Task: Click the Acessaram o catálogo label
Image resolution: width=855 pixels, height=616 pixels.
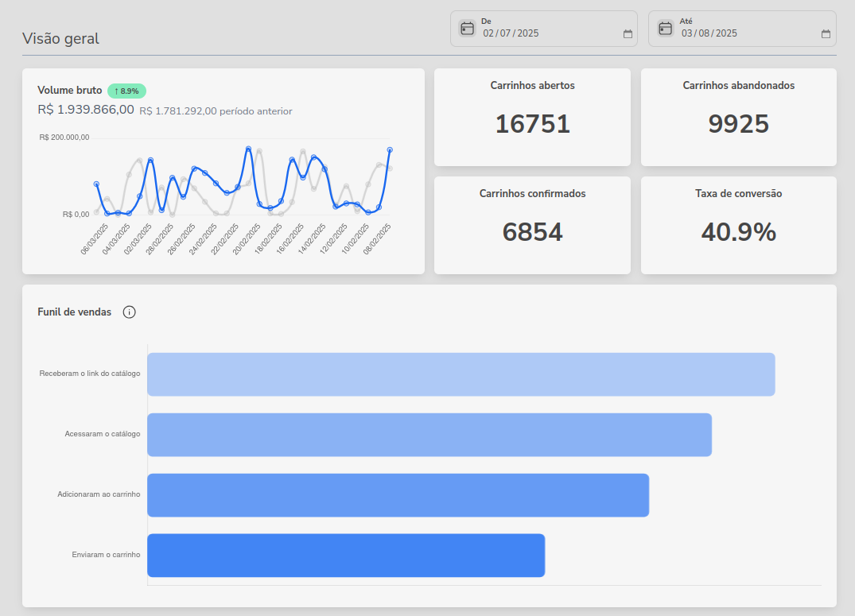Action: (103, 434)
